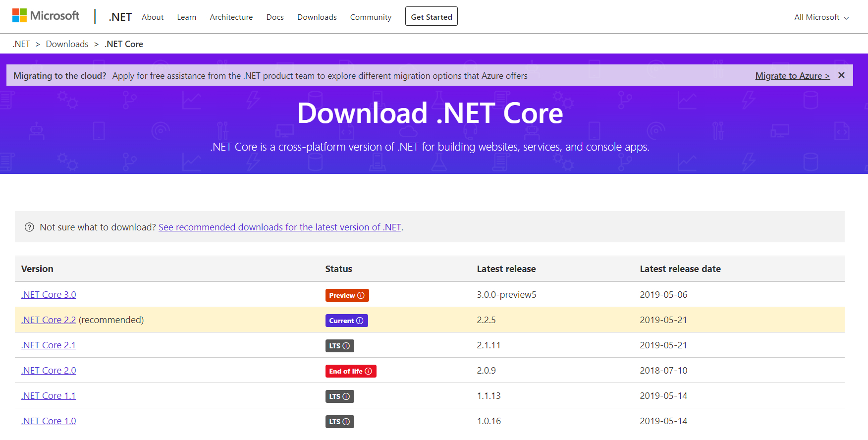
Task: Open .NET Core 1.0 downloads
Action: coord(49,421)
